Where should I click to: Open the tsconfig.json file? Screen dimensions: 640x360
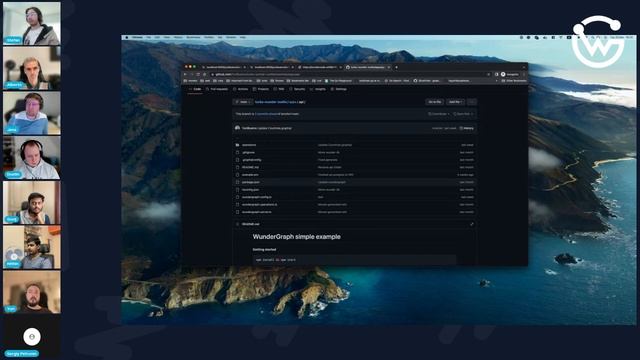(250, 189)
